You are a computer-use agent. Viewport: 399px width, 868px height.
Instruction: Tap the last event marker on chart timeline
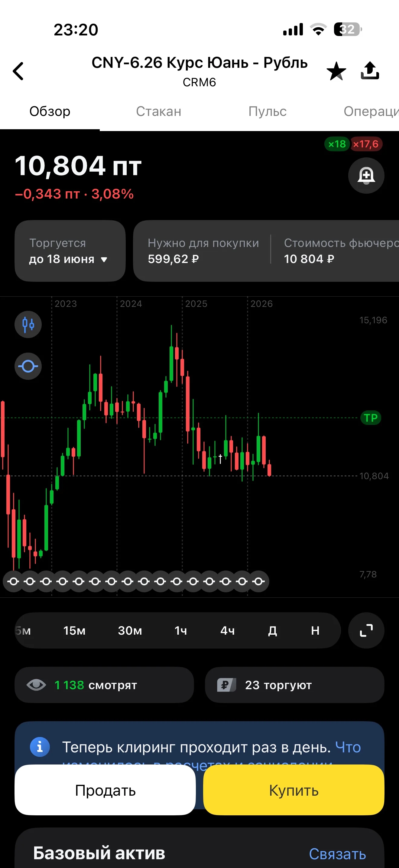[x=258, y=581]
